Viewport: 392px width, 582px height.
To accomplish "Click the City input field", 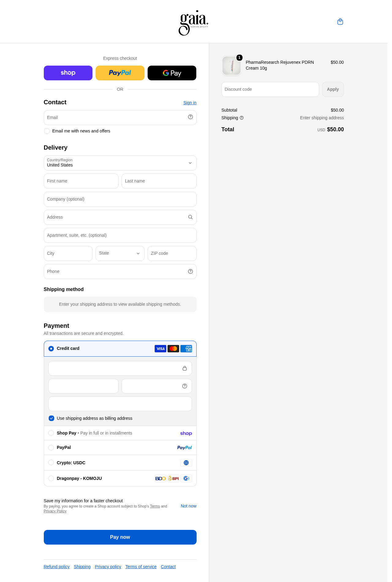I will 68,253.
